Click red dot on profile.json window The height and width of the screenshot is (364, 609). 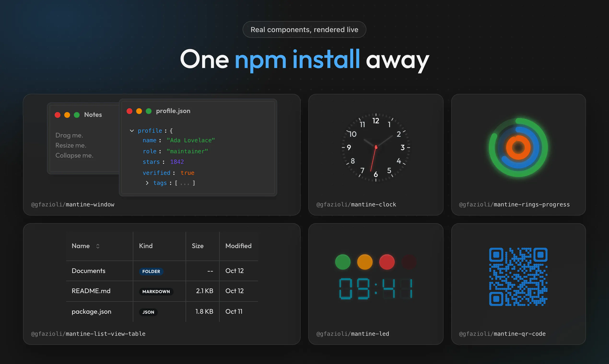click(x=129, y=111)
